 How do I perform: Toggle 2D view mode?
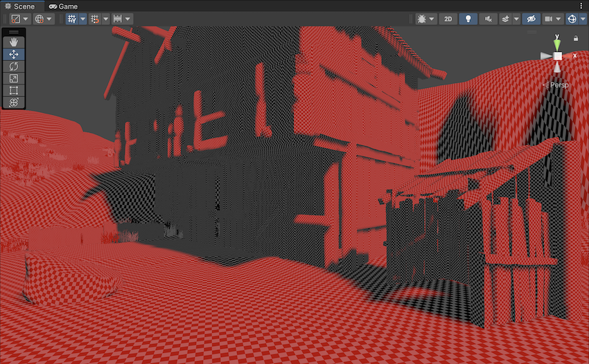[x=448, y=19]
